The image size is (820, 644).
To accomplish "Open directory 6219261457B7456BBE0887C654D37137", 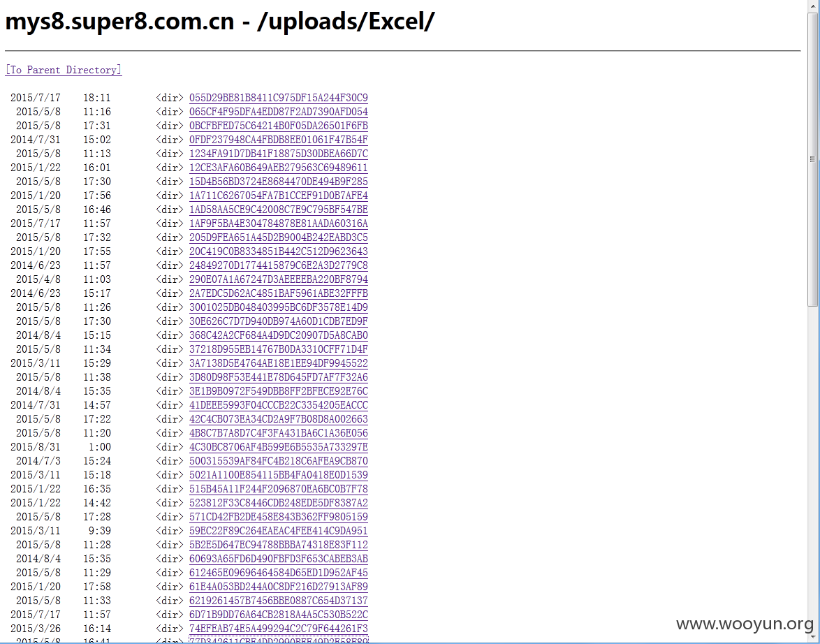I will coord(278,601).
